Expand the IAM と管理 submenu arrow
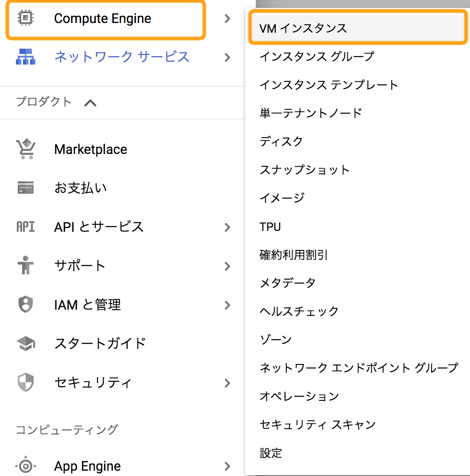 point(227,305)
